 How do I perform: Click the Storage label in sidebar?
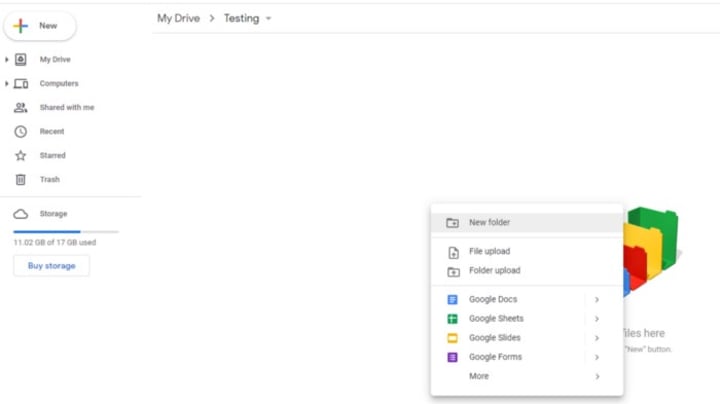point(53,214)
